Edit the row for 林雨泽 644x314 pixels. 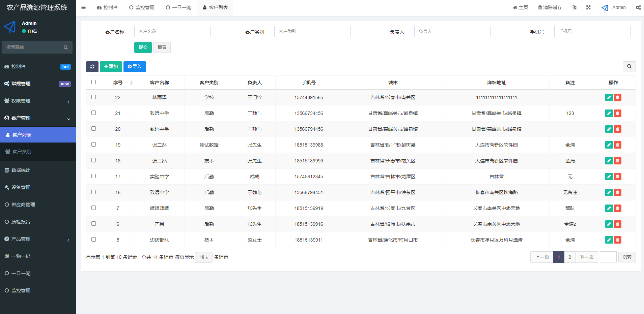coord(609,97)
